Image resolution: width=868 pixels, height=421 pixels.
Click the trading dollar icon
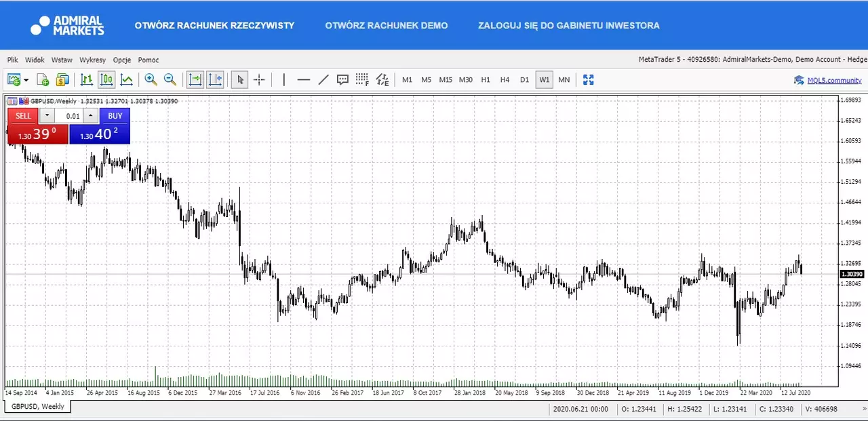[x=62, y=79]
